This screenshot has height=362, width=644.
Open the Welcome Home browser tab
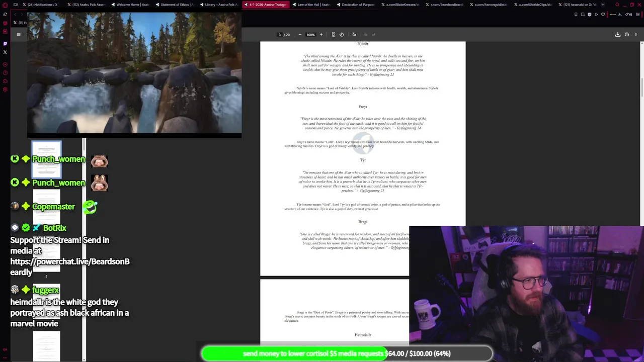coord(130,5)
